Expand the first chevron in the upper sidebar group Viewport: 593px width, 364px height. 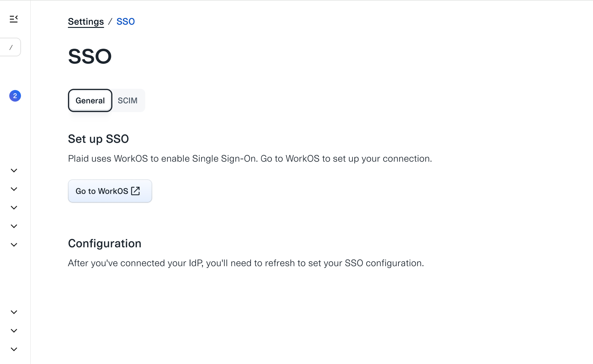click(x=14, y=170)
